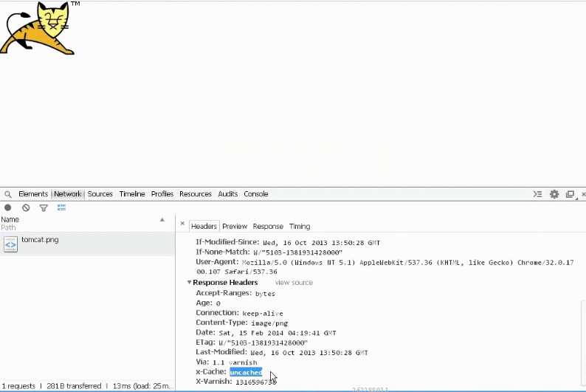Screen dimensions: 586x392
Task: Click the sort arrow in Name column
Action: coord(162,220)
